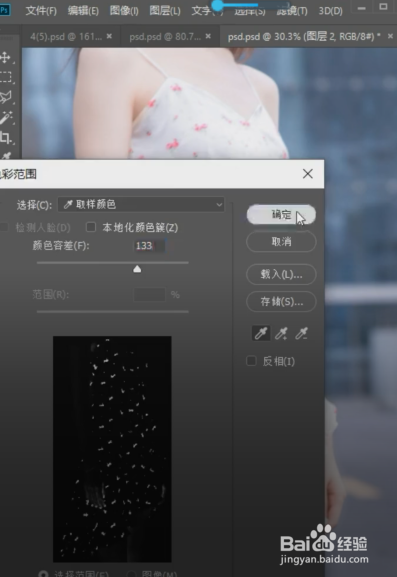Switch to psd.psd @ 30.3% tab

[305, 36]
